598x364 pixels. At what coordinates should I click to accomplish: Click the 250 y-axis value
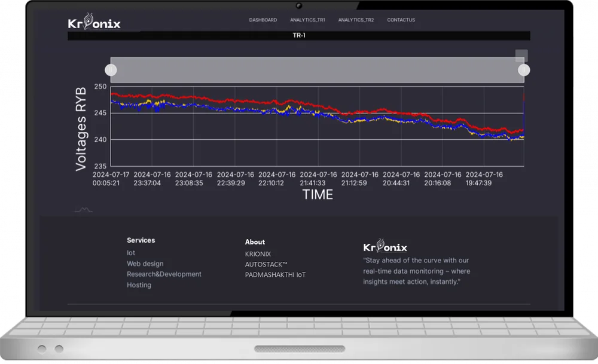[100, 87]
